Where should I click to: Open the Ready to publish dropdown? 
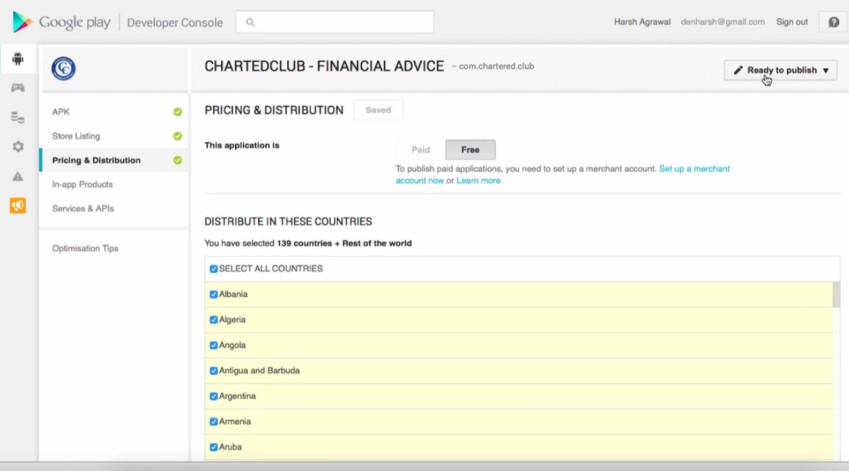point(780,70)
